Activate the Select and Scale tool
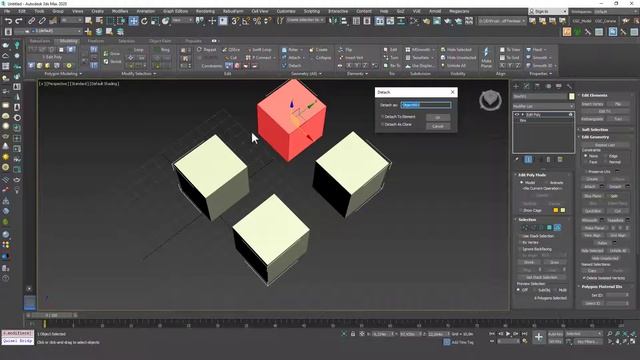Viewport: 640px width, 360px height. tap(155, 21)
